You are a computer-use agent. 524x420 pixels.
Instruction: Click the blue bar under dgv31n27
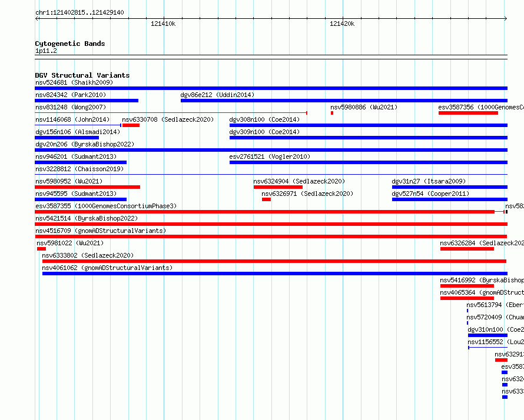tap(450, 187)
